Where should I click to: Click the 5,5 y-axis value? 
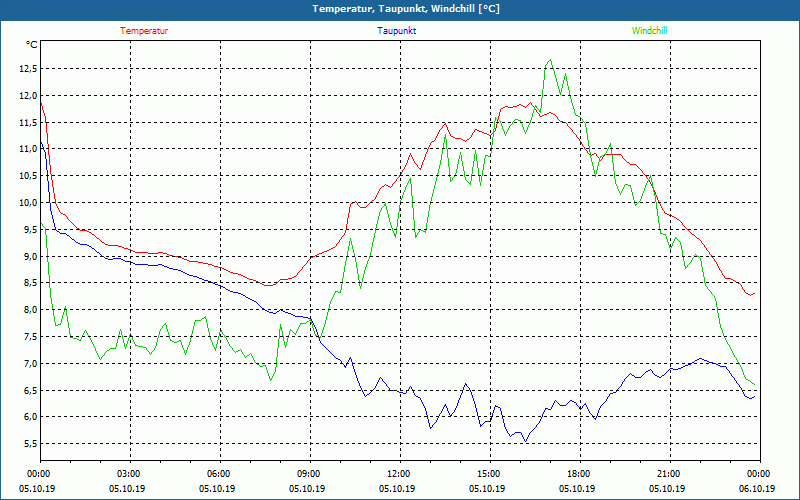(31, 444)
